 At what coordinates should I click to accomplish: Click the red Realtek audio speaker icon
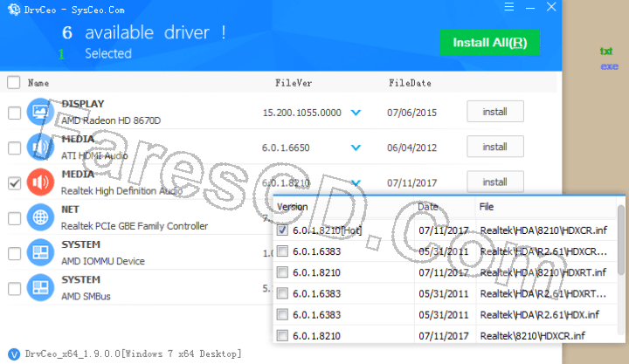pyautogui.click(x=40, y=182)
